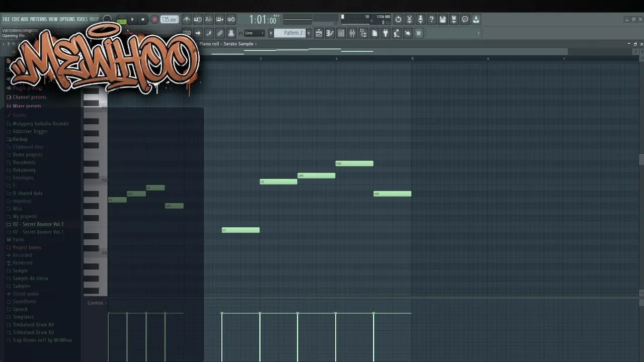Open touch controllers hand icon
644x362 pixels.
point(408,33)
